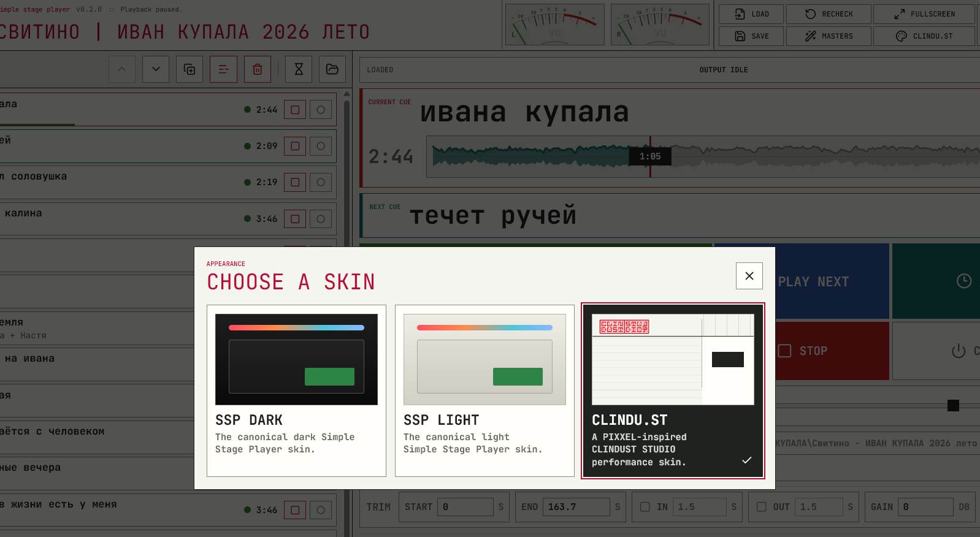This screenshot has height=537, width=980.
Task: Click red square button on калина row
Action: tap(295, 219)
